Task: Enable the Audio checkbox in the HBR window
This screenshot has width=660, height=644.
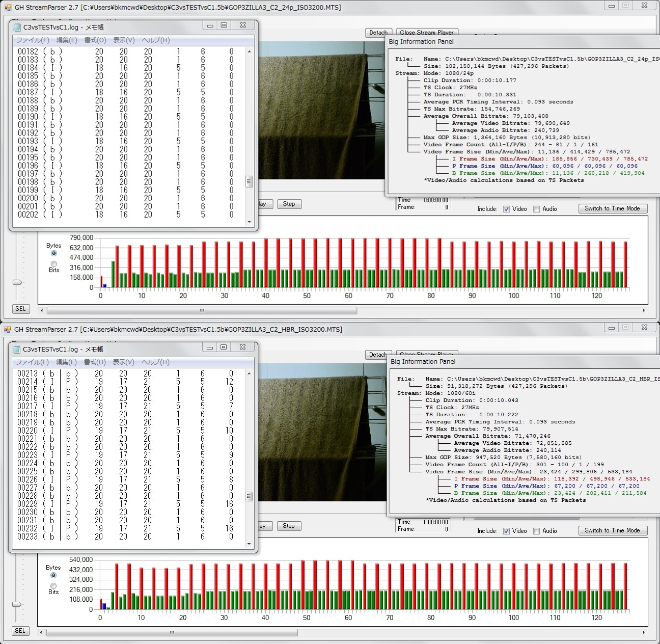Action: (x=536, y=531)
